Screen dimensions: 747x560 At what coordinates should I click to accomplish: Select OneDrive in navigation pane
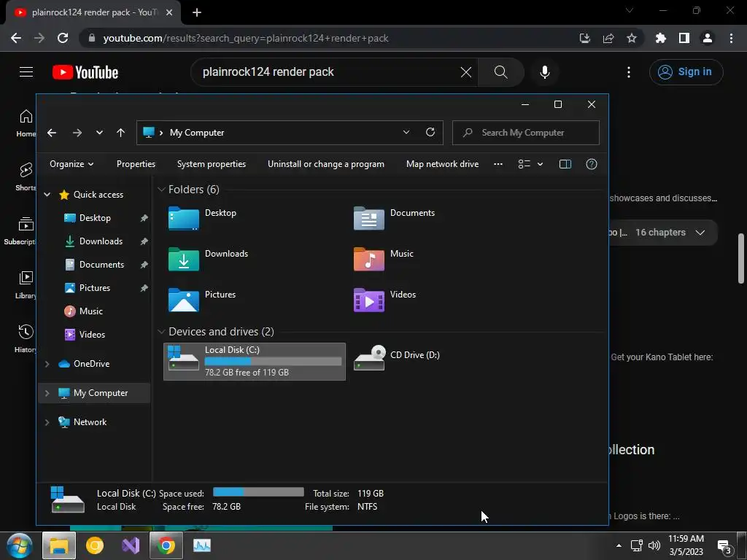(x=91, y=363)
